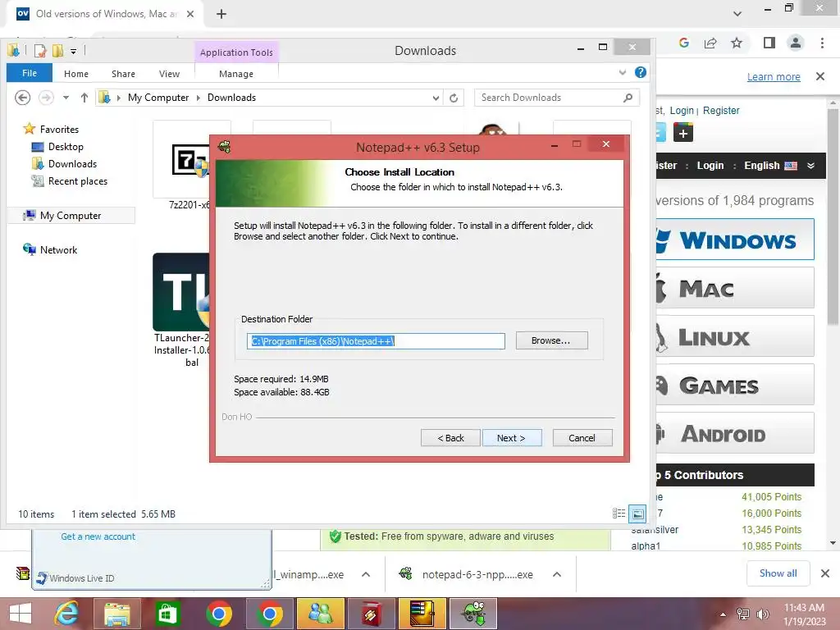Open Quick Access toolbar customize dropdown
Screen dimensions: 840x630
coord(73,52)
